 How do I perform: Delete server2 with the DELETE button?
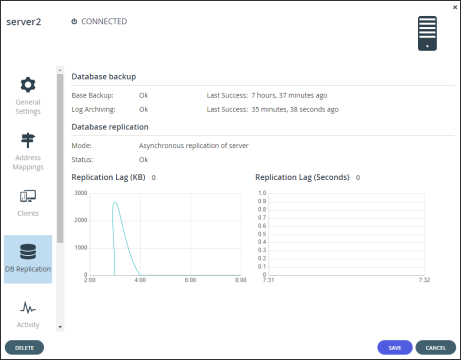(24, 348)
